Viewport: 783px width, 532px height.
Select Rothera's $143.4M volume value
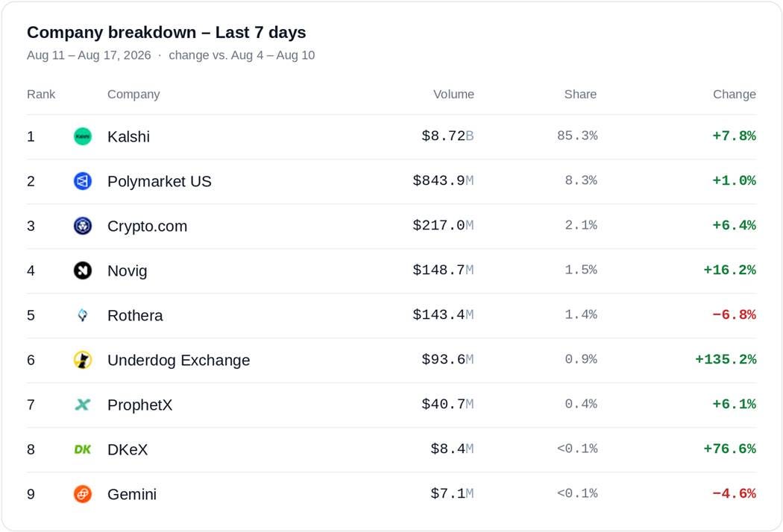443,315
